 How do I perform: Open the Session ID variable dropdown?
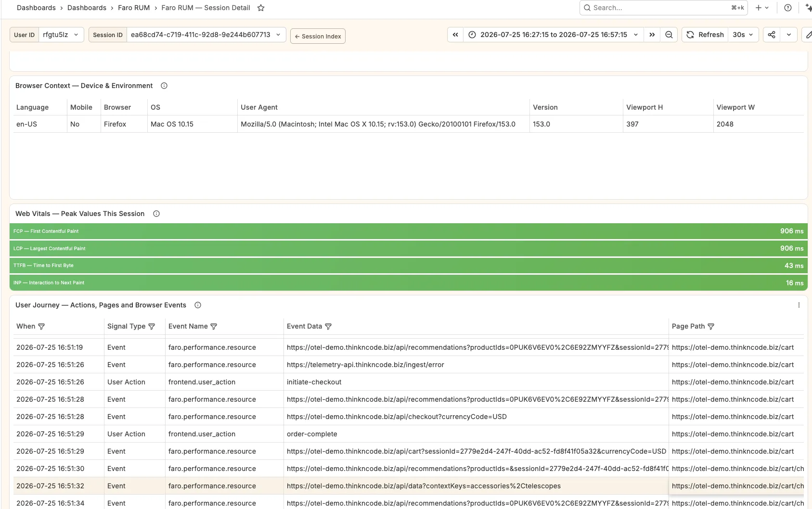click(x=206, y=35)
